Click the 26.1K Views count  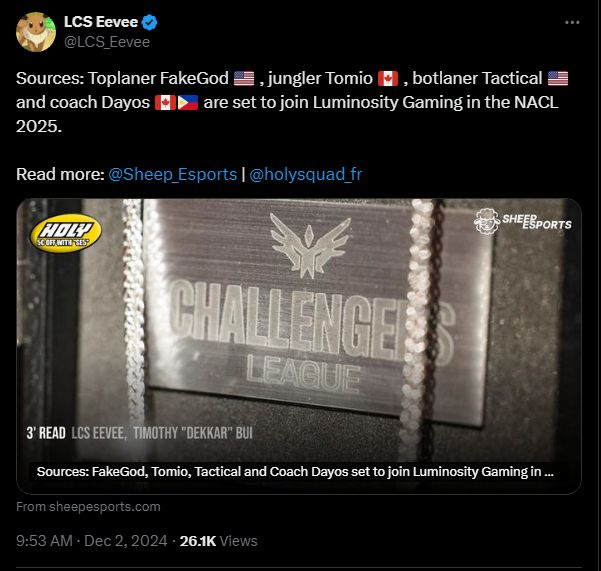[x=218, y=541]
